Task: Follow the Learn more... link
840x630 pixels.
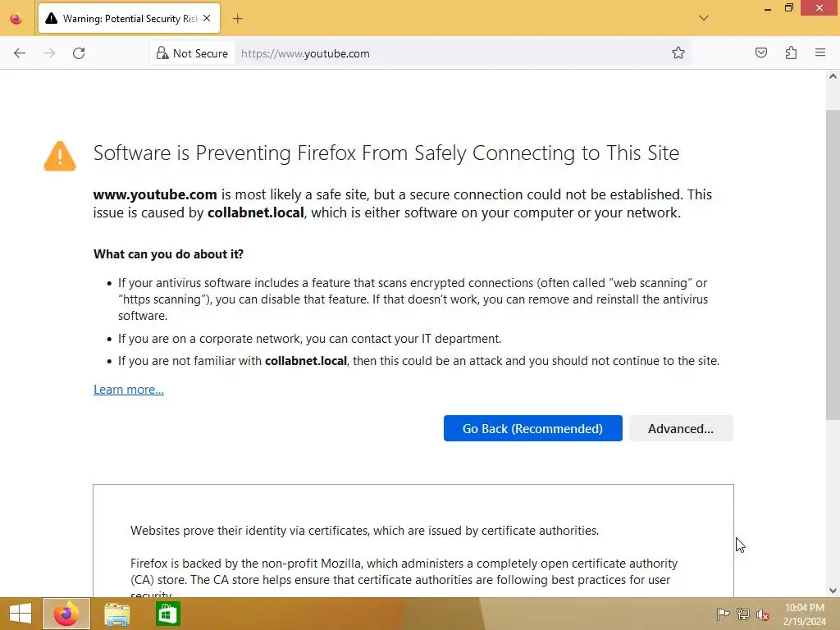Action: click(129, 390)
